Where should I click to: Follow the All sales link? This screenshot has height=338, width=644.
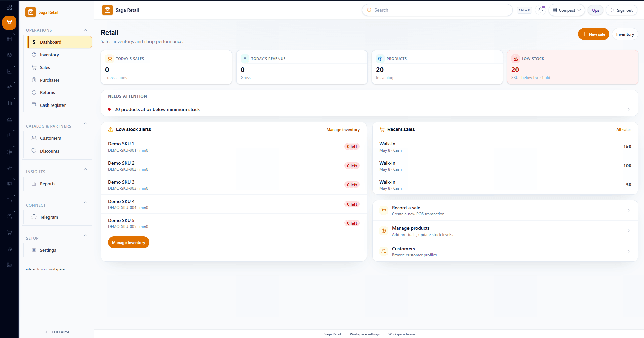click(624, 130)
